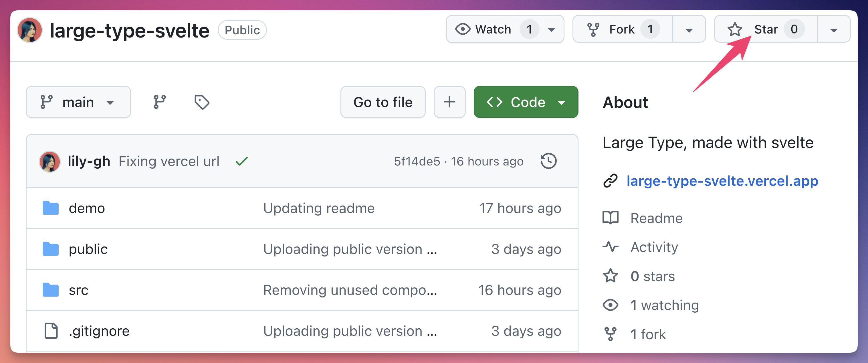Screen dimensions: 868x363
Task: Click the star icon beside 0 stars
Action: click(x=610, y=276)
